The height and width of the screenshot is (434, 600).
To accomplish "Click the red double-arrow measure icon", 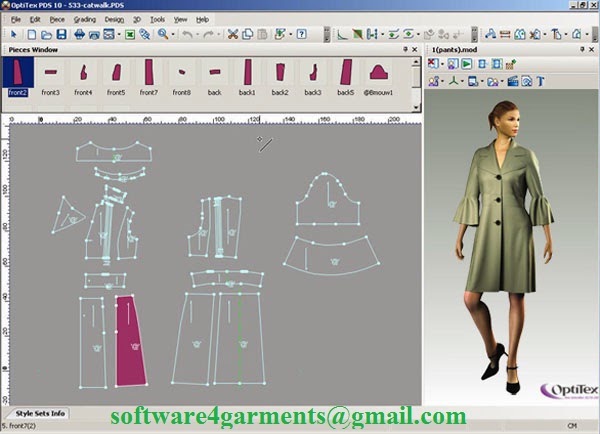I will (505, 34).
